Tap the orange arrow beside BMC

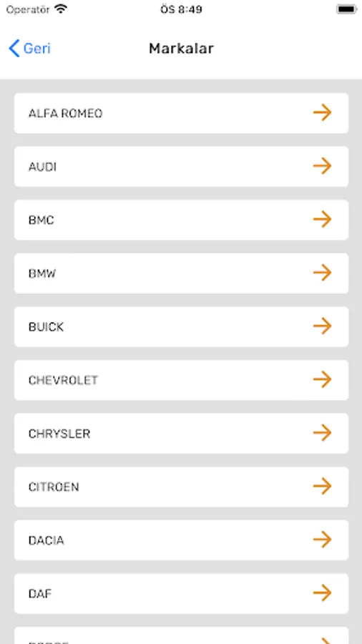[322, 220]
